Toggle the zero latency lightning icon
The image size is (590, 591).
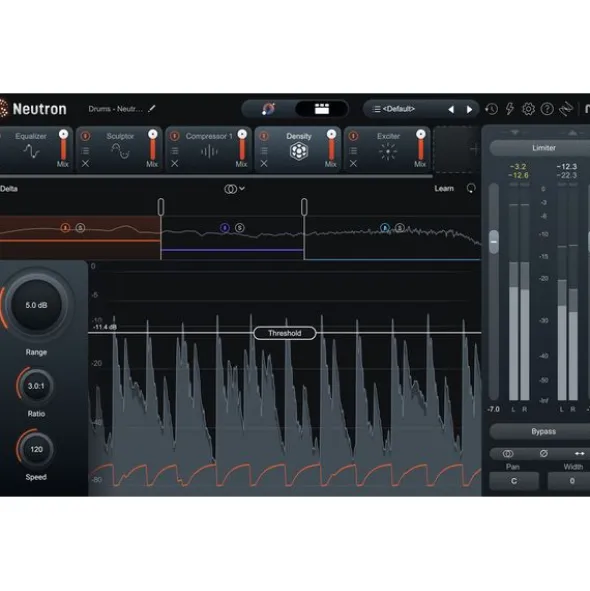point(510,109)
